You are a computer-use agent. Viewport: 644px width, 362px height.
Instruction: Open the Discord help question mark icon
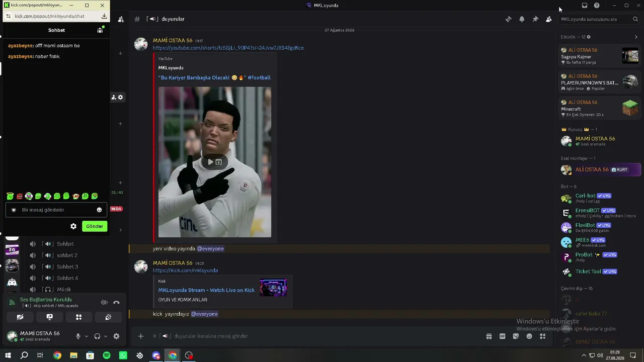[597, 6]
